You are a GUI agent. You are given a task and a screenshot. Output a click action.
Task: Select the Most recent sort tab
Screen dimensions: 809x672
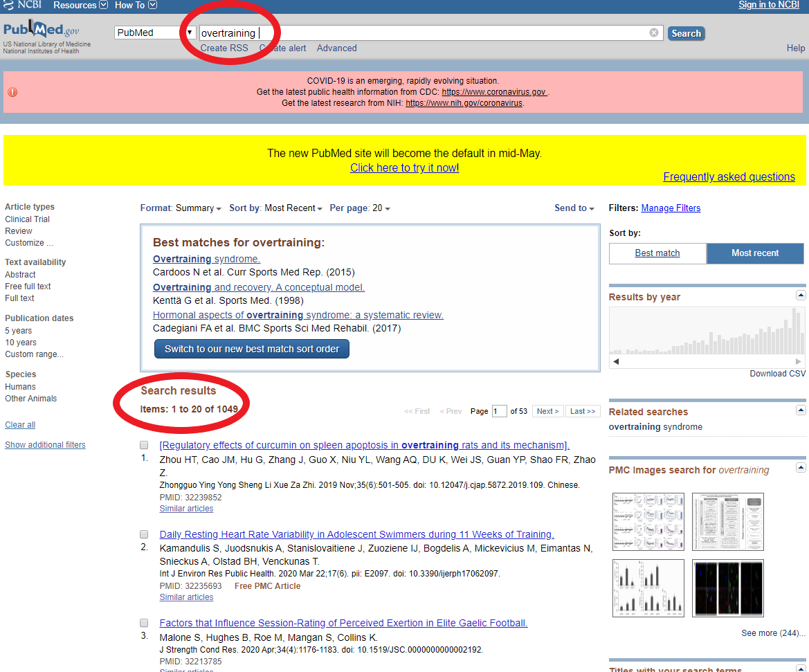click(755, 253)
